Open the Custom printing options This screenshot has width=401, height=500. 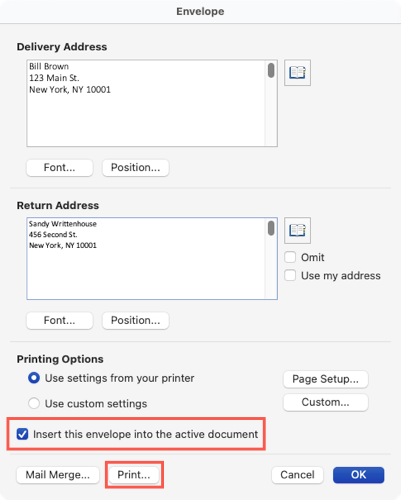pyautogui.click(x=326, y=402)
